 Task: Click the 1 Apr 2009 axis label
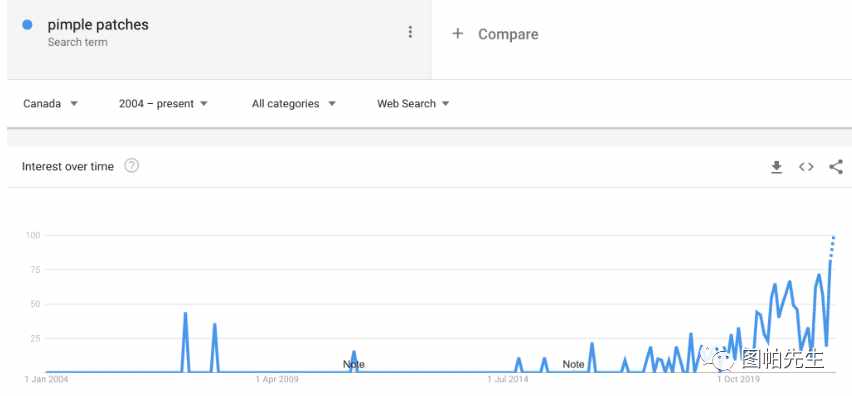coord(277,379)
